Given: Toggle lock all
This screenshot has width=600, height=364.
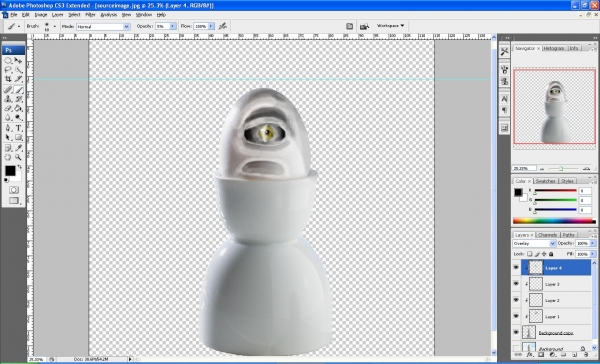Looking at the screenshot, I should coord(551,254).
